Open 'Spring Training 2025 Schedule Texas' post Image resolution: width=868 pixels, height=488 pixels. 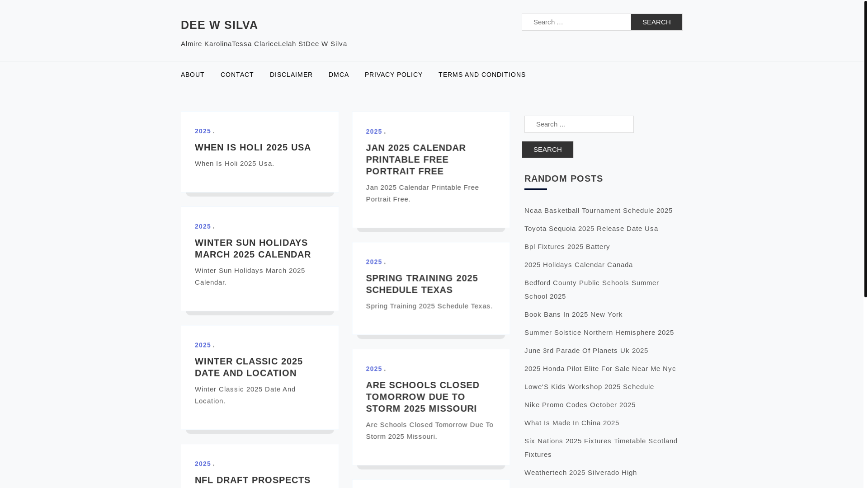coord(422,284)
